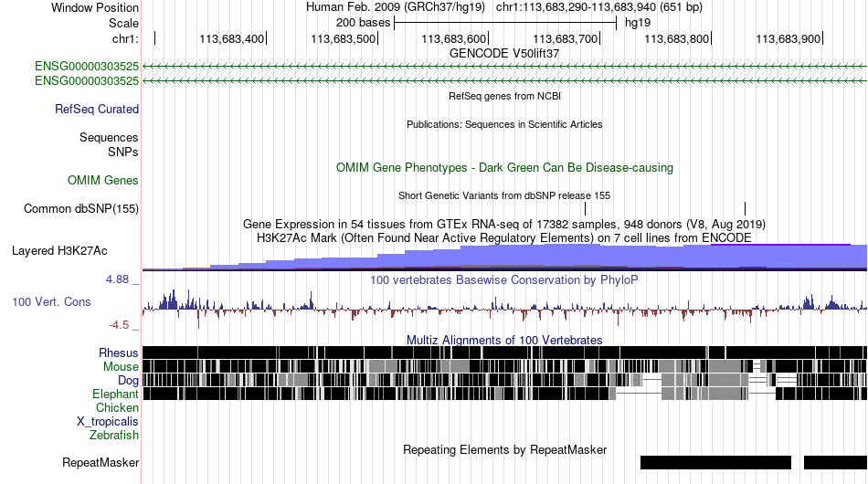868x484 pixels.
Task: Click the Common dbSNP(155) track label
Action: 80,208
